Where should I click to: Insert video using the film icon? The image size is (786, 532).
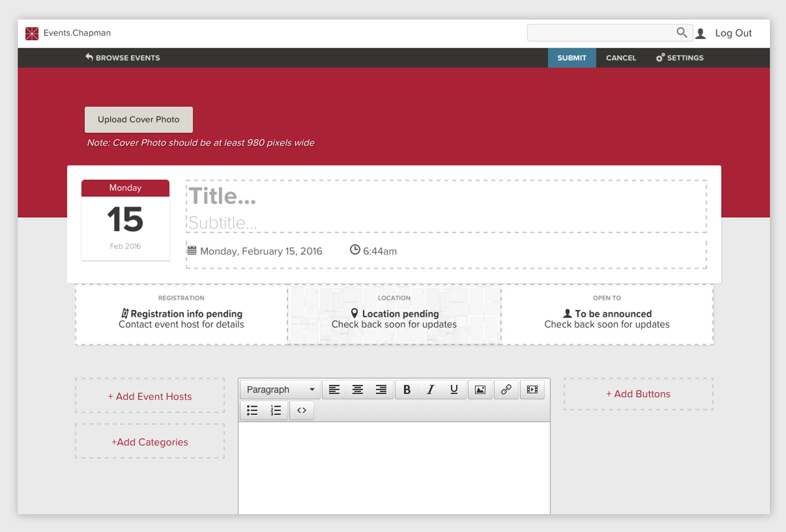533,390
